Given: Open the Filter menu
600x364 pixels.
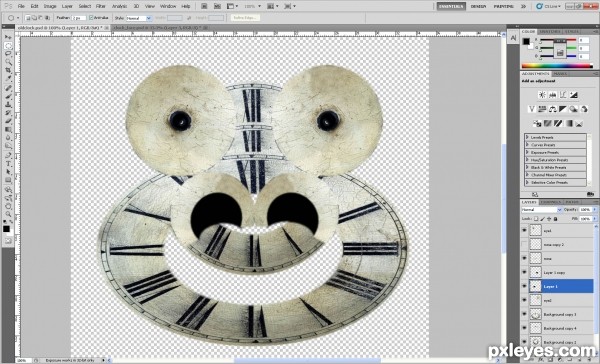Looking at the screenshot, I should pos(101,6).
